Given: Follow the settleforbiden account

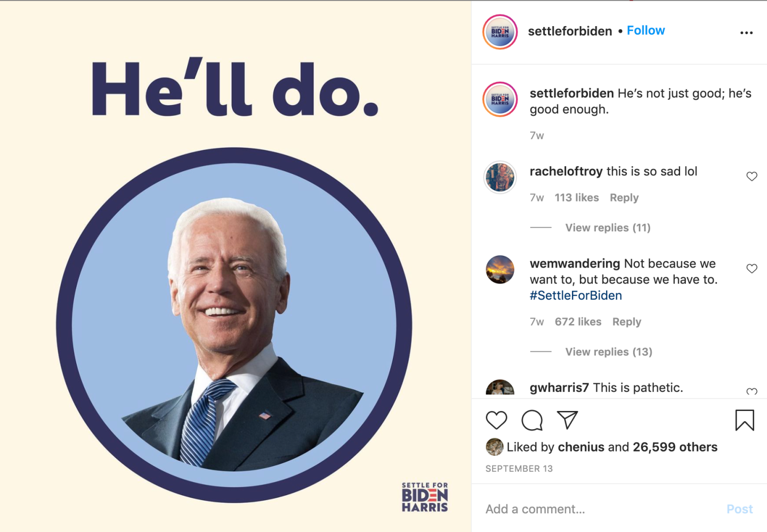Looking at the screenshot, I should pyautogui.click(x=645, y=30).
